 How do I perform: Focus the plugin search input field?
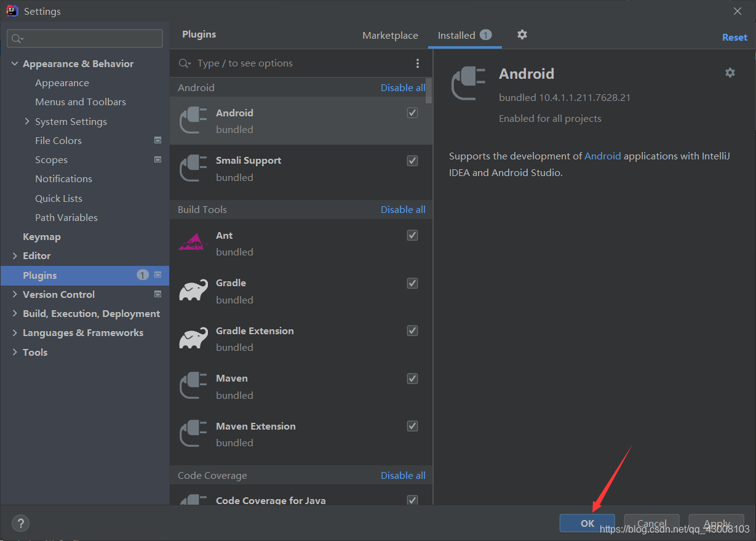(x=301, y=63)
